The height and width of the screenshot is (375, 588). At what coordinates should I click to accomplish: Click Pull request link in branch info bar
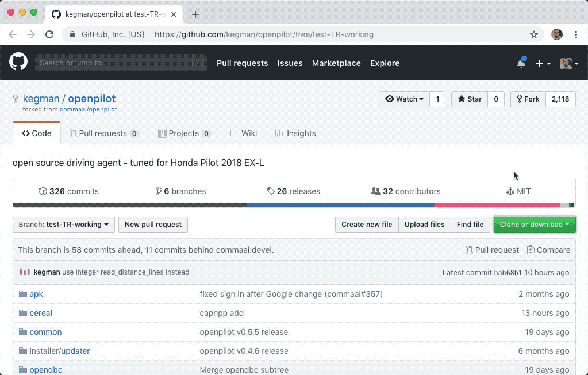(x=493, y=250)
